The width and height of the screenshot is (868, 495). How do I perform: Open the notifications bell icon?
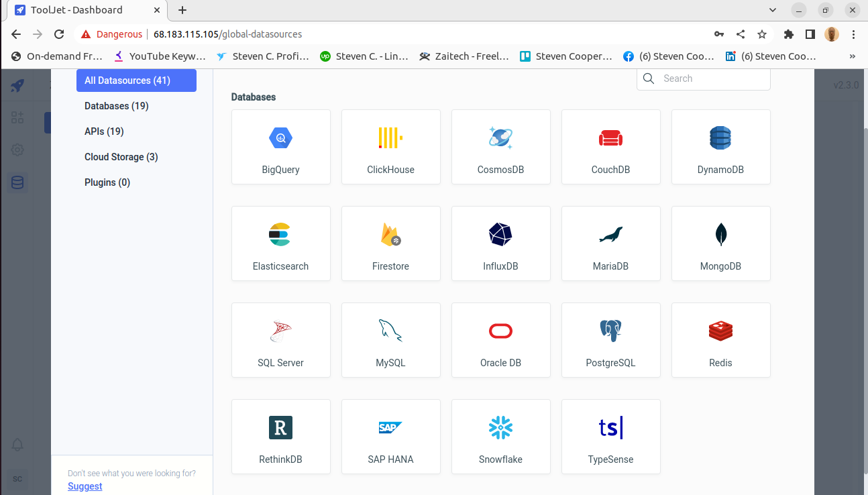(x=17, y=445)
